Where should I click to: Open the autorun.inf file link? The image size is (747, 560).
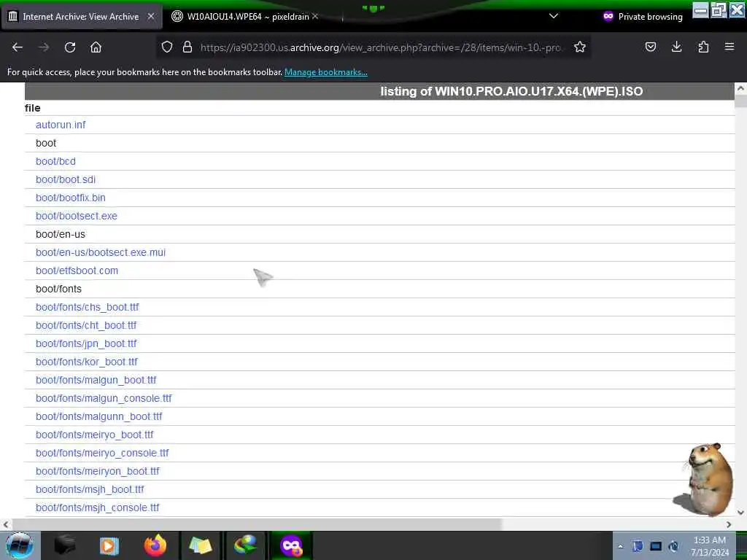pyautogui.click(x=61, y=125)
